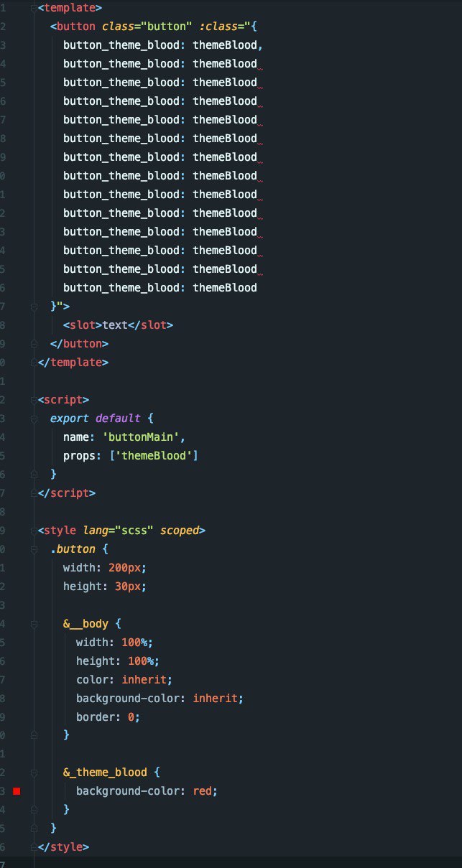Click the height: 100%; declaration
The height and width of the screenshot is (868, 462).
click(x=117, y=661)
